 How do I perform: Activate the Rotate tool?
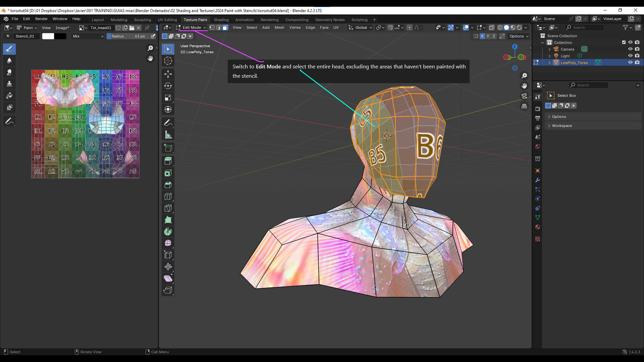[168, 86]
